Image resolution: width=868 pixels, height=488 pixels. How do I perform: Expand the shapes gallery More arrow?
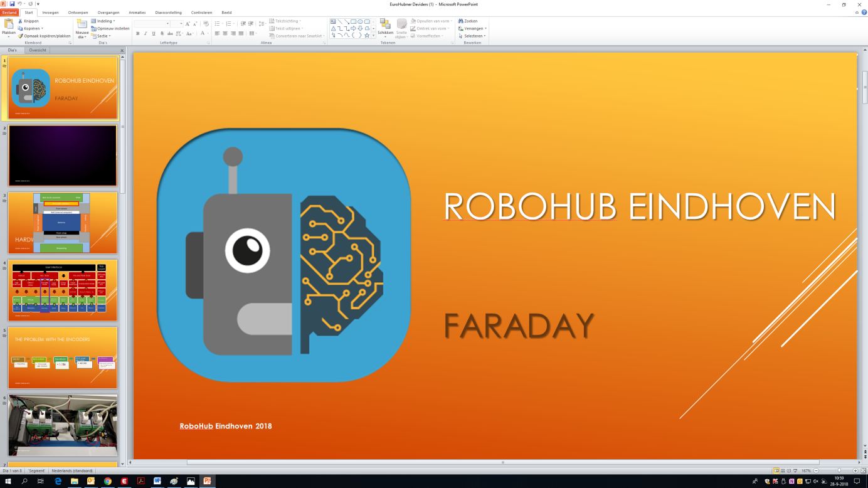(374, 35)
